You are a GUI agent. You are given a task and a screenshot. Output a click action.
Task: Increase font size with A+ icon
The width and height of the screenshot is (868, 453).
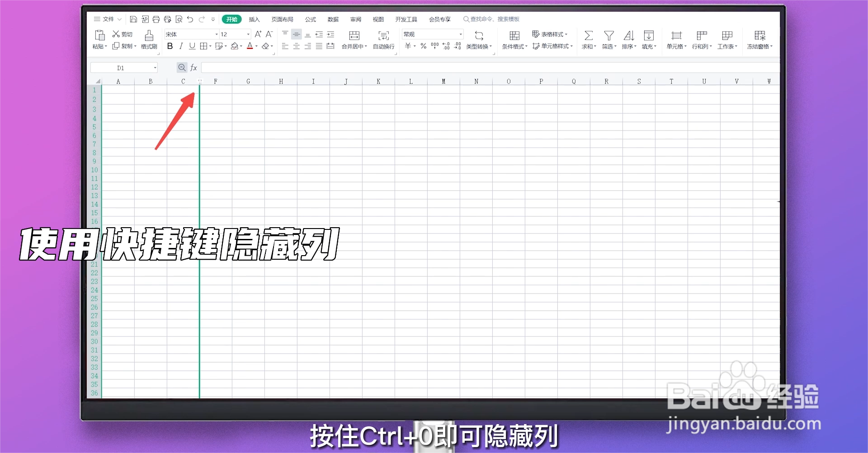(x=258, y=34)
